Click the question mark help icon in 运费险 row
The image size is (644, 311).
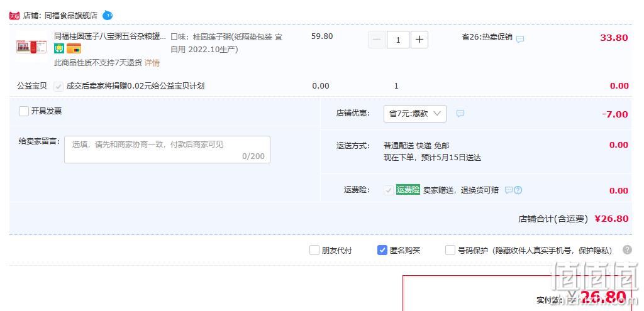[518, 190]
